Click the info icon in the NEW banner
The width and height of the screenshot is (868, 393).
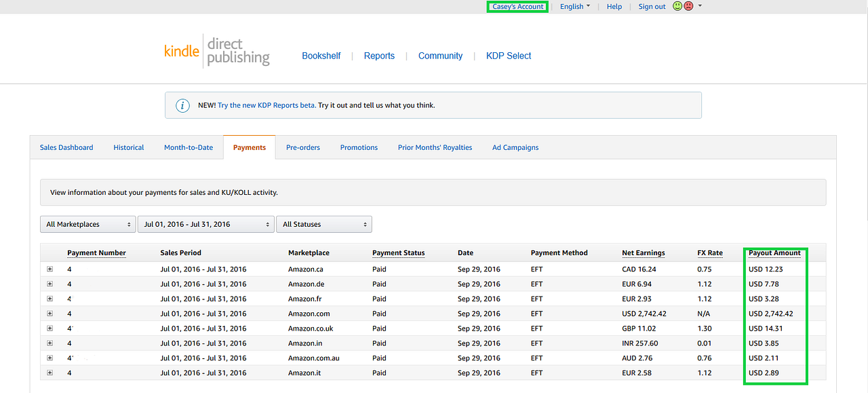182,105
